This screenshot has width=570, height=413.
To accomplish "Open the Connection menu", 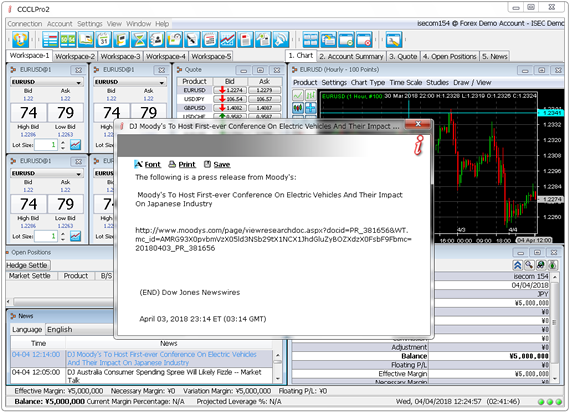I will click(25, 24).
